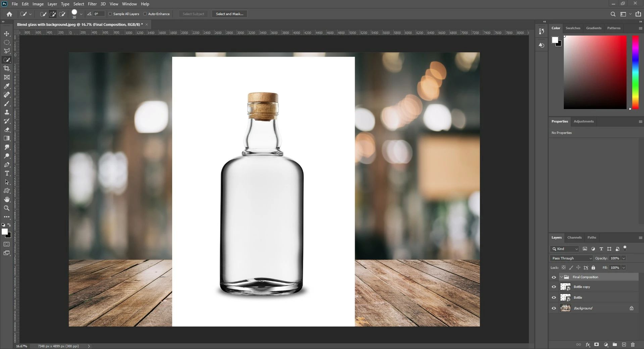Hide the Bottle copy layer
Viewport: 644px width, 349px height.
(x=554, y=287)
